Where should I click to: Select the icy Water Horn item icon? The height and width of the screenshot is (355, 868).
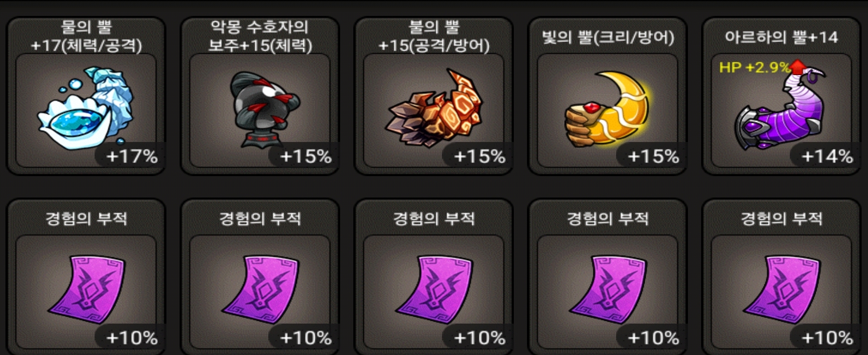(85, 108)
